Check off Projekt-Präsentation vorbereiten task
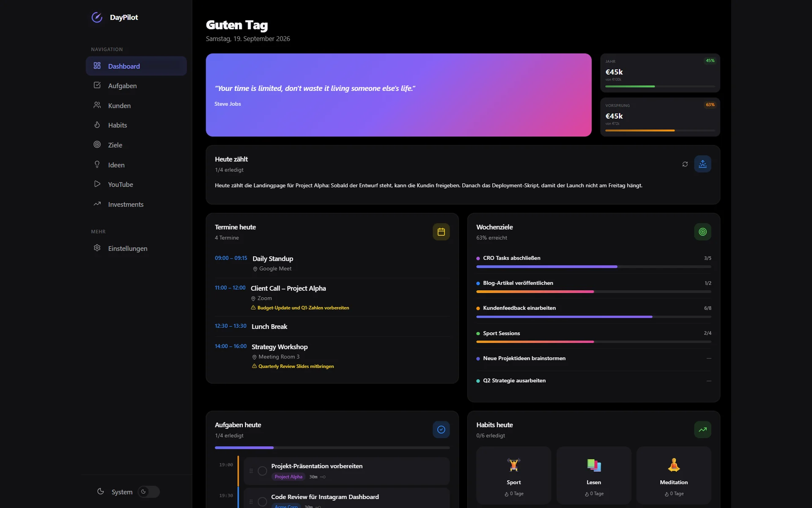 (262, 471)
